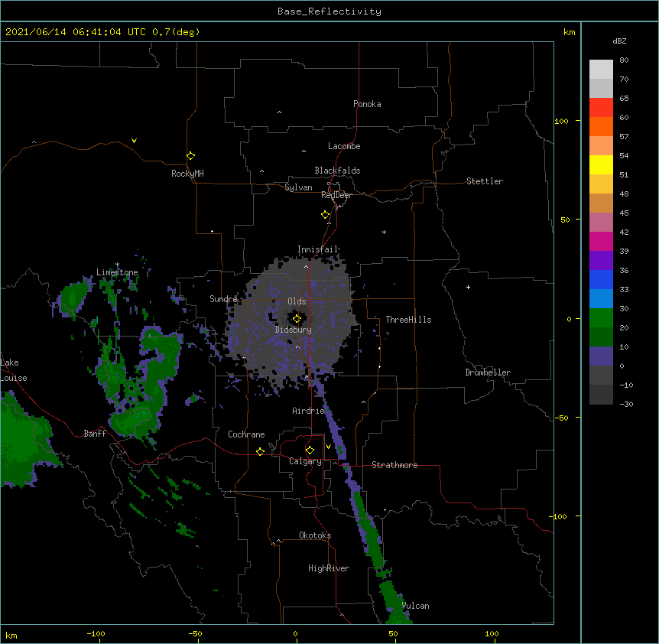Click the Cochrane town label
This screenshot has height=644, width=659.
point(246,434)
